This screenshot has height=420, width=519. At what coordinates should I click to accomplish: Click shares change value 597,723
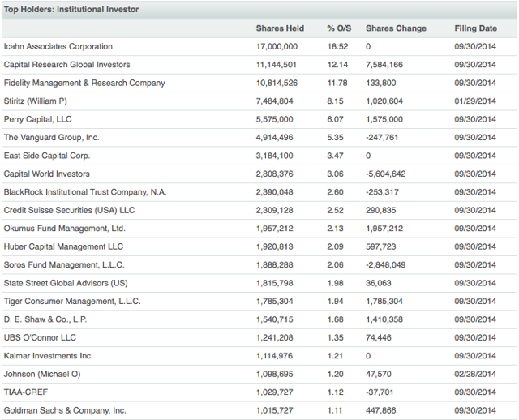[380, 247]
